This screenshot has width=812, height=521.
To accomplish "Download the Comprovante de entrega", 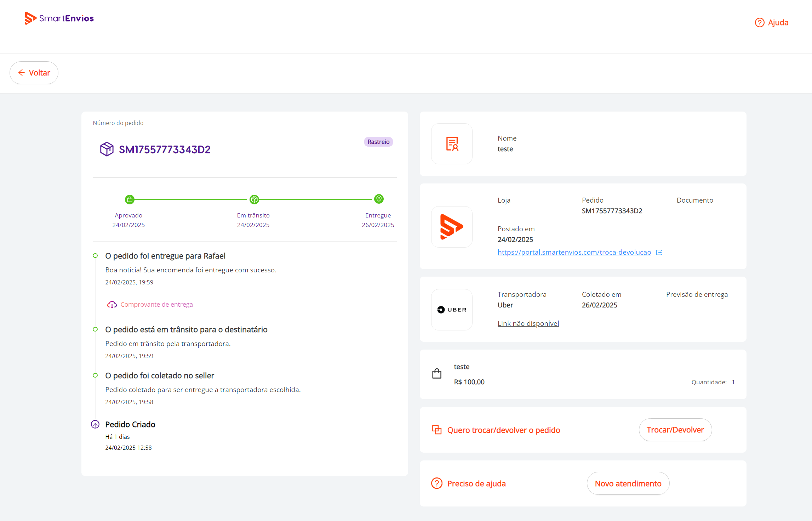I will 156,304.
